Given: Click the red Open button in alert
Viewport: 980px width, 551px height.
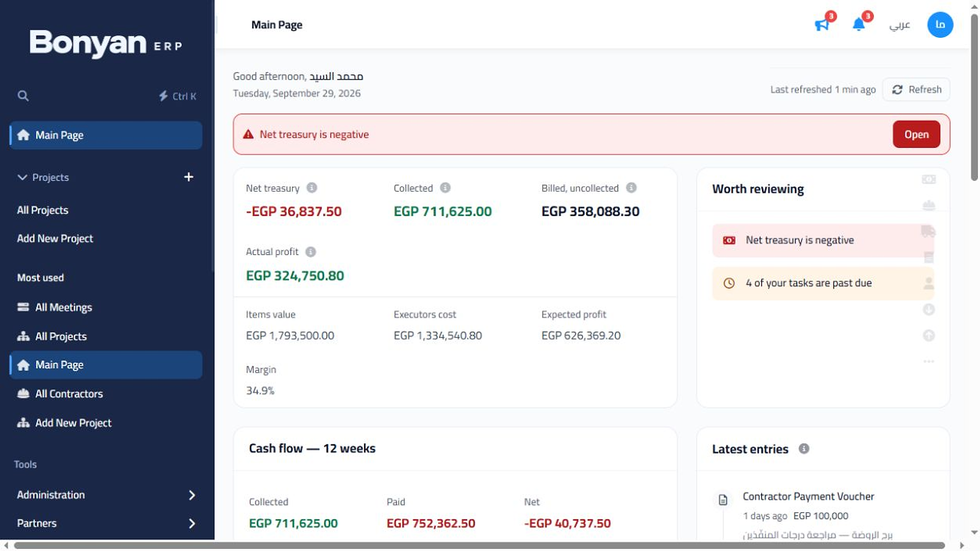Looking at the screenshot, I should click(x=916, y=134).
